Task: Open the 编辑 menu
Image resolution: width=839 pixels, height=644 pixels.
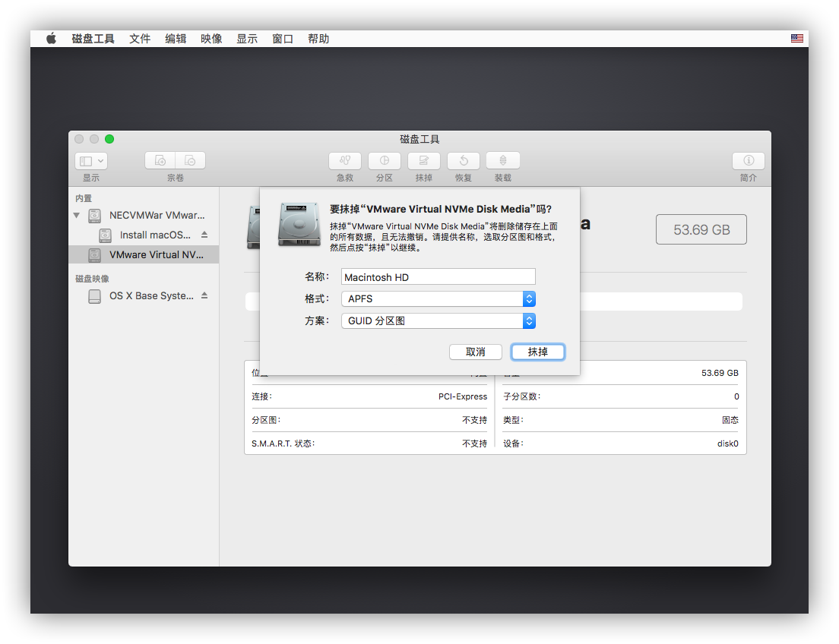Action: click(176, 39)
